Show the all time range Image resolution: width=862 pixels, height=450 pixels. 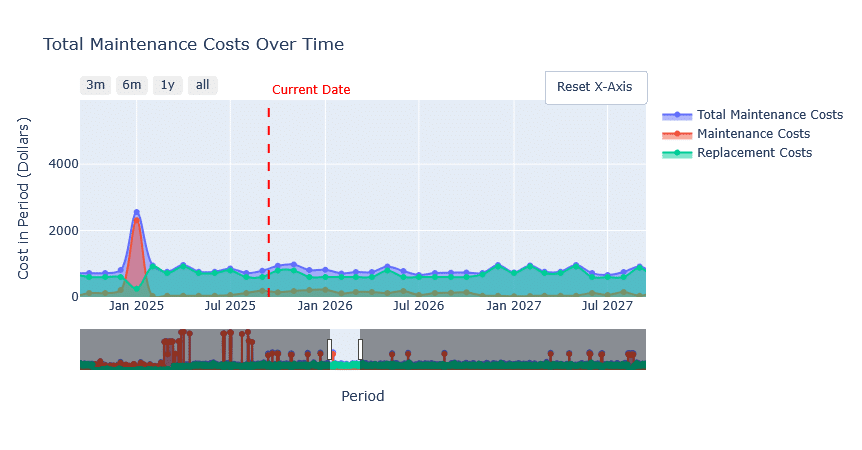[x=202, y=86]
